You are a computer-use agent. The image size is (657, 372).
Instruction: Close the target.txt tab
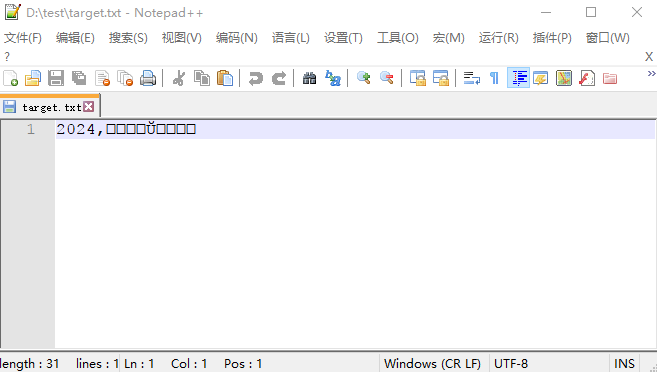pyautogui.click(x=88, y=107)
